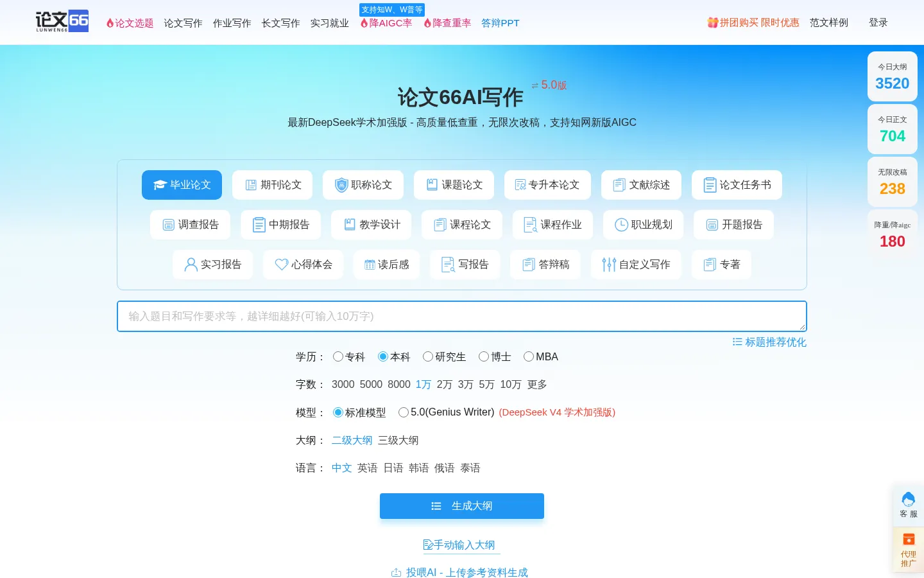The height and width of the screenshot is (578, 924).
Task: Pick the 教学设计 category
Action: (x=371, y=225)
